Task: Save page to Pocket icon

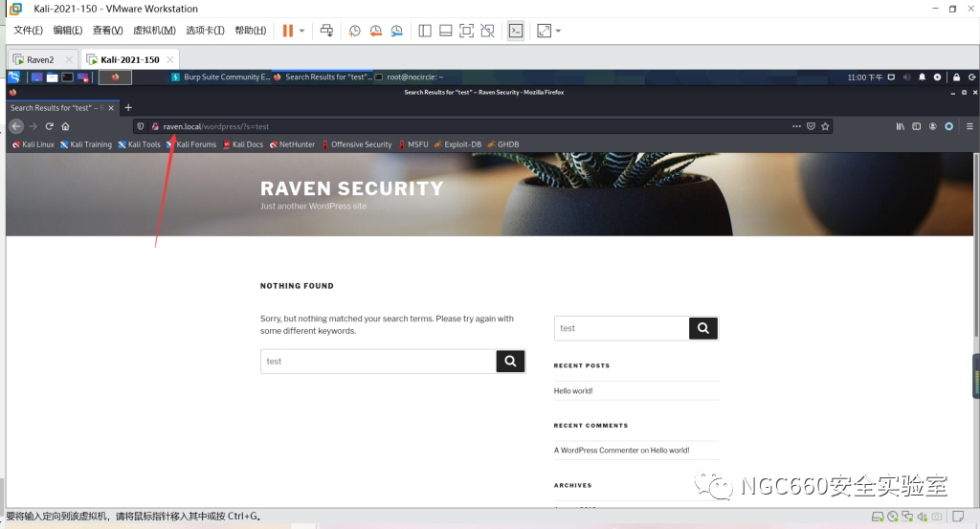Action: click(811, 126)
